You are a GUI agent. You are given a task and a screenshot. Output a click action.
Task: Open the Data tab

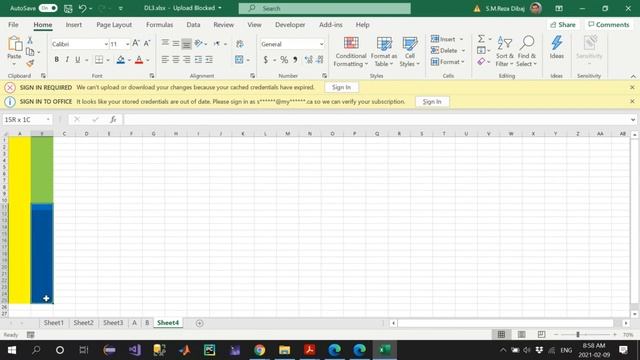(x=193, y=25)
